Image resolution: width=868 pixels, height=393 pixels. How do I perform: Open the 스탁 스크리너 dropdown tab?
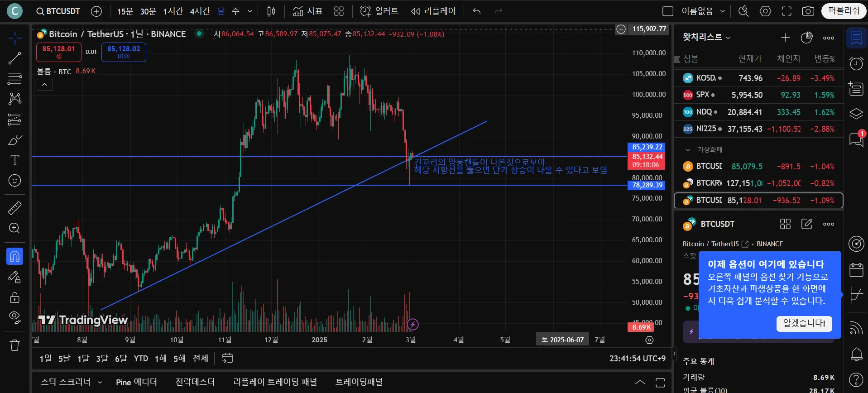click(72, 382)
